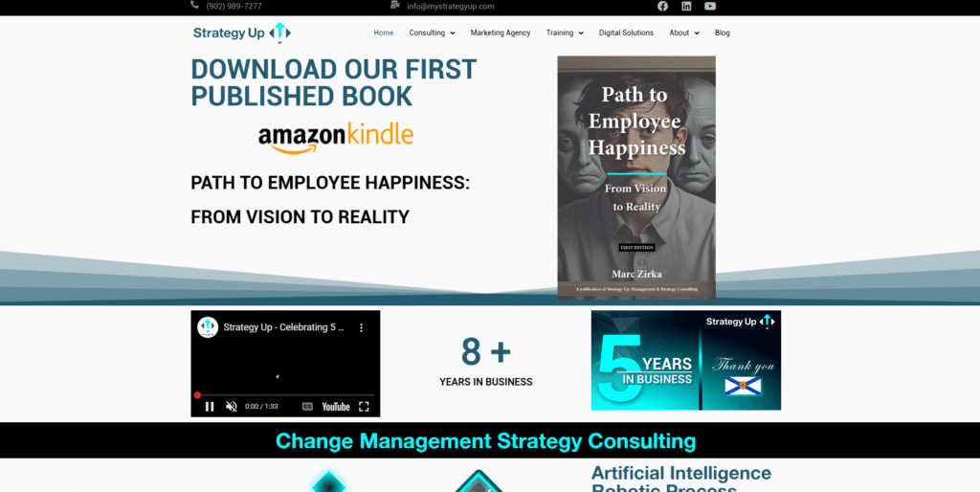Click the Blog navigation link
Screen dimensions: 980x492
[722, 33]
